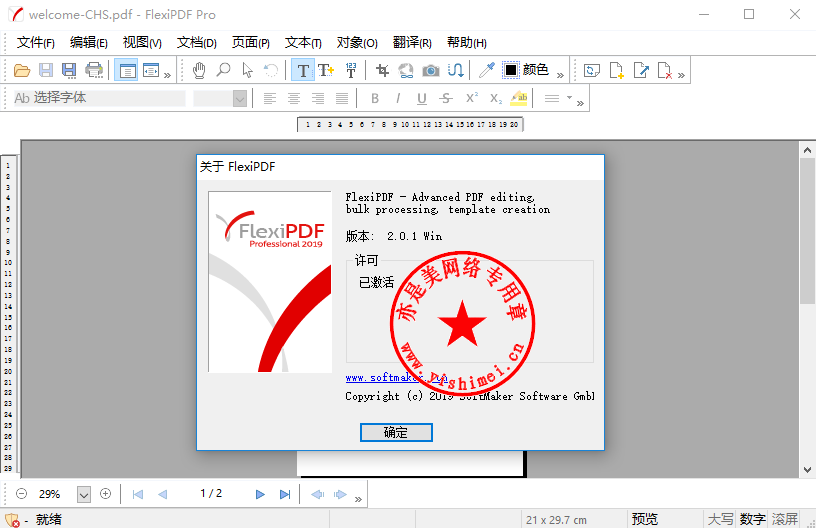816x528 pixels.
Task: Click the 确定 button in About dialog
Action: (396, 432)
